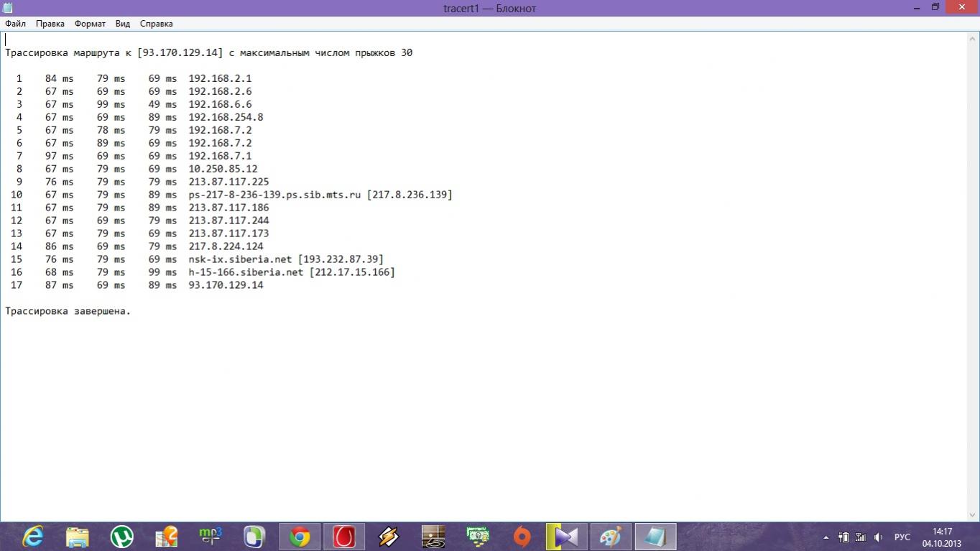Place cursor on line with nsk-ix.siberia.net
Viewport: 980px width, 551px height.
point(286,259)
